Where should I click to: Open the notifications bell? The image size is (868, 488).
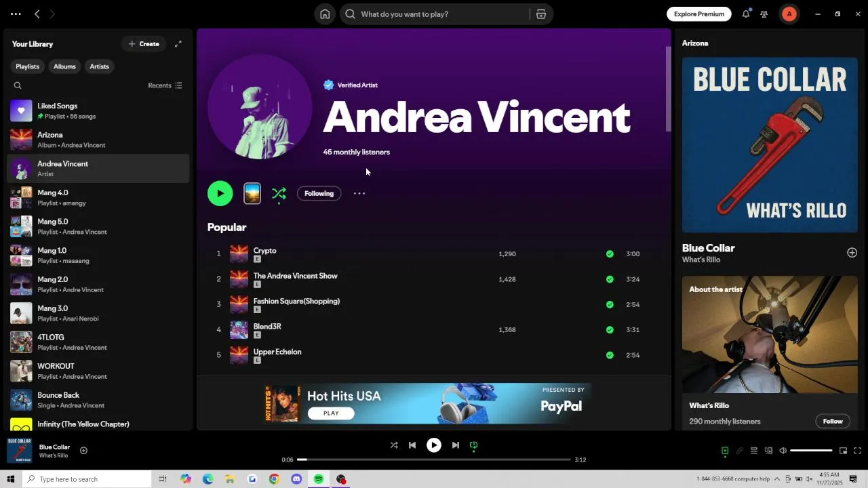coord(746,14)
